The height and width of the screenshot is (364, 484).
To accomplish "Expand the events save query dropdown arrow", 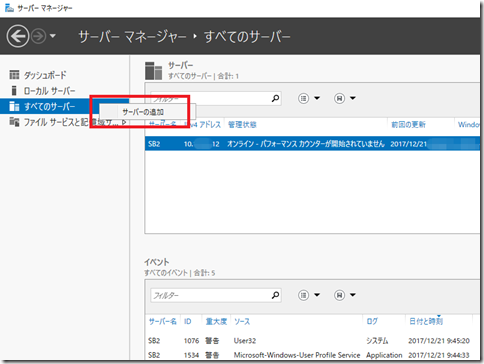I will point(353,295).
